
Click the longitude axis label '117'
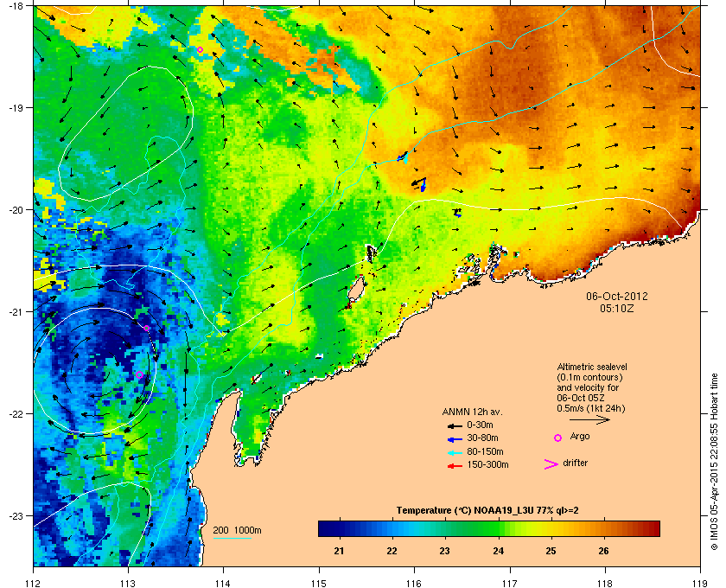[510, 583]
